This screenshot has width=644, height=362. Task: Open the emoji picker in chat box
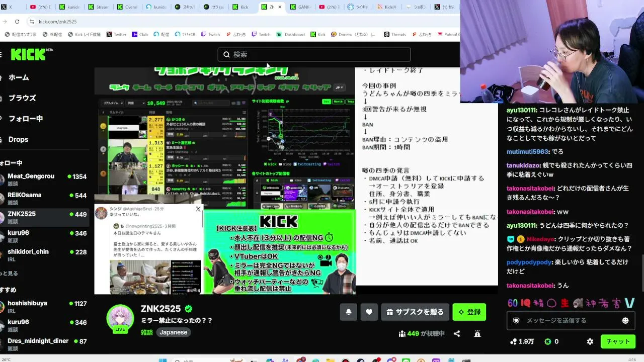625,320
